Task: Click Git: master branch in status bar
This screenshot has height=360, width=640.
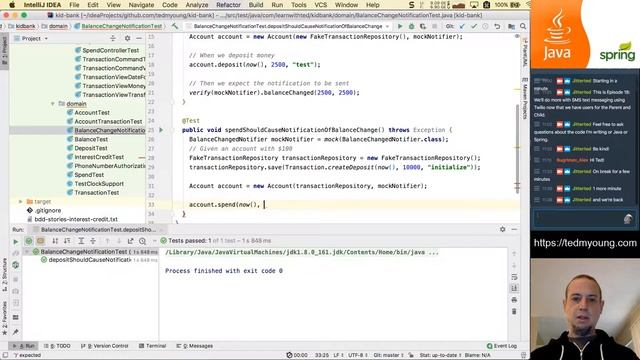Action: pos(389,355)
